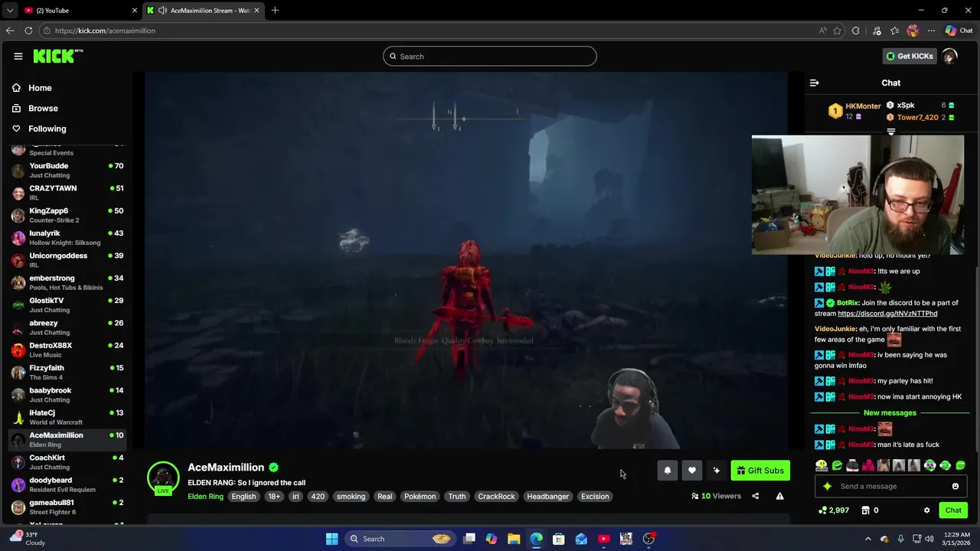Click the notification bell icon
Viewport: 980px width, 551px height.
pos(668,471)
